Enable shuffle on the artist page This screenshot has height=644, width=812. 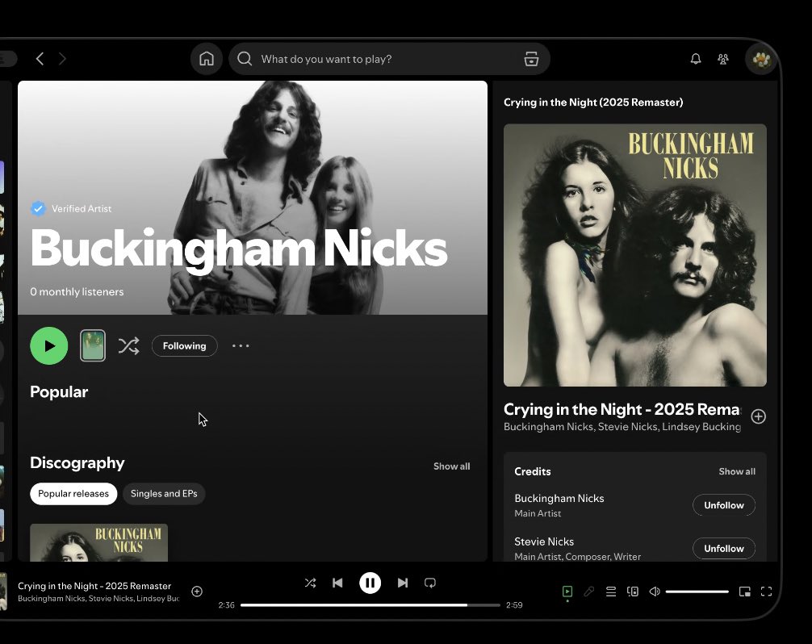(x=128, y=346)
